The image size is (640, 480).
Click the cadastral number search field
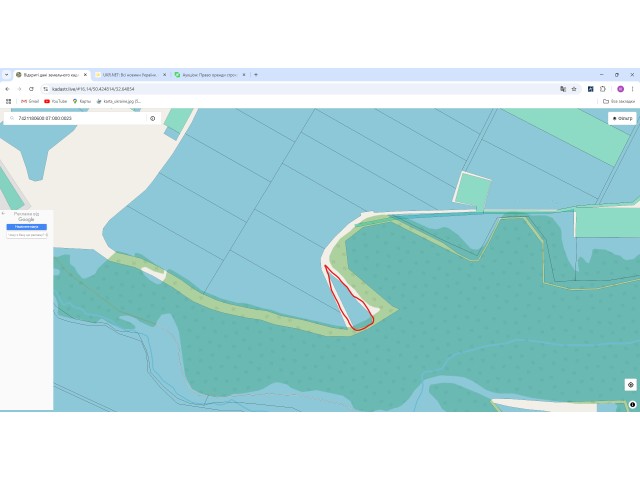pyautogui.click(x=80, y=118)
